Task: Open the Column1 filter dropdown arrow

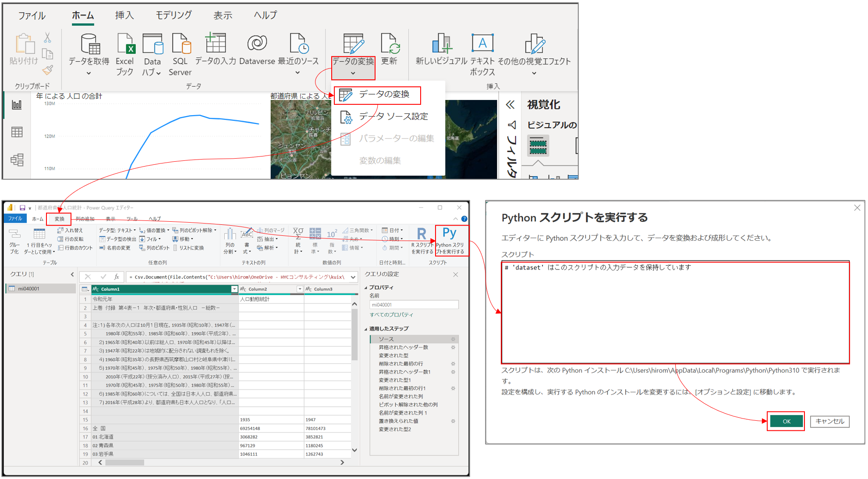Action: (x=234, y=289)
